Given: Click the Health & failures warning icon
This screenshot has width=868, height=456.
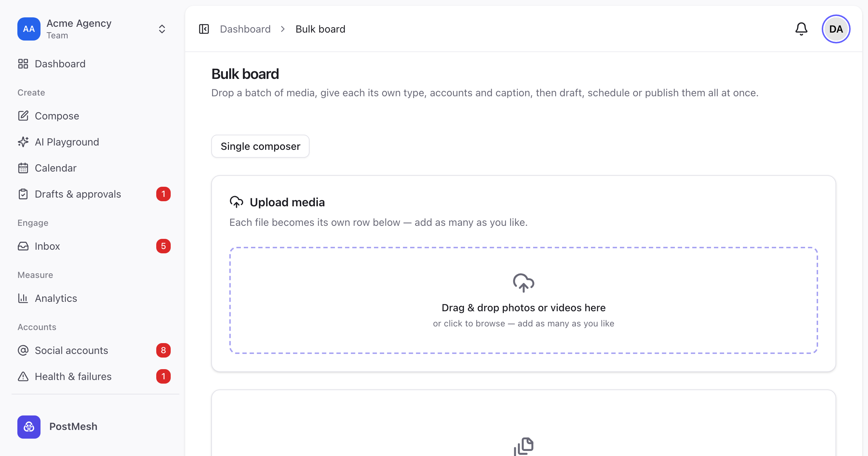Looking at the screenshot, I should coord(23,376).
